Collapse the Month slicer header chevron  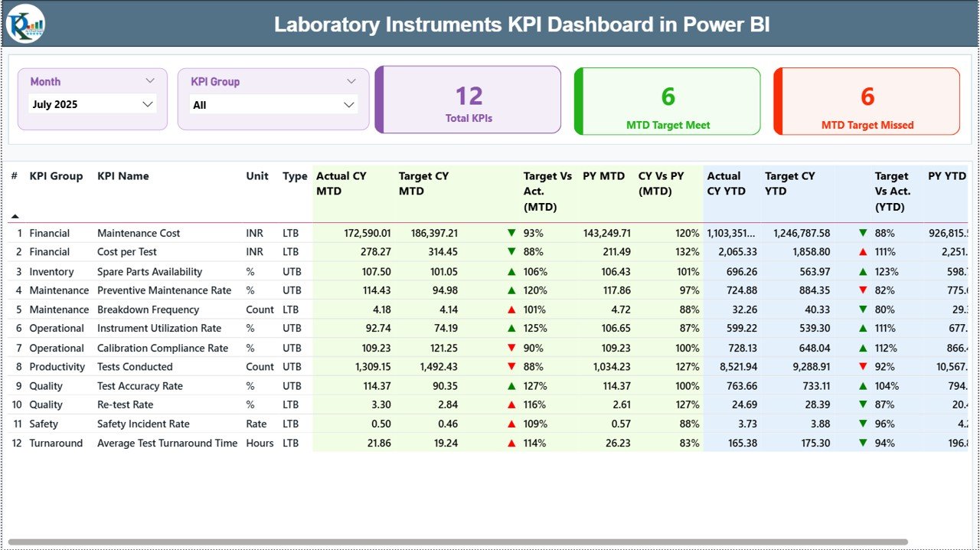tap(152, 80)
